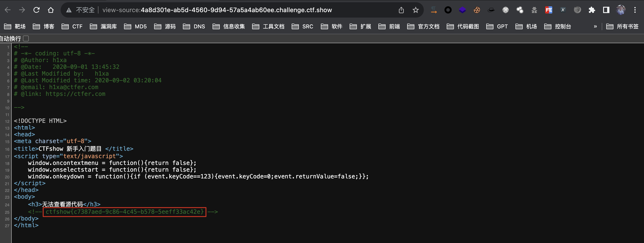The height and width of the screenshot is (243, 644).
Task: Click the @Date 2020-09-01 comment line
Action: click(x=67, y=67)
